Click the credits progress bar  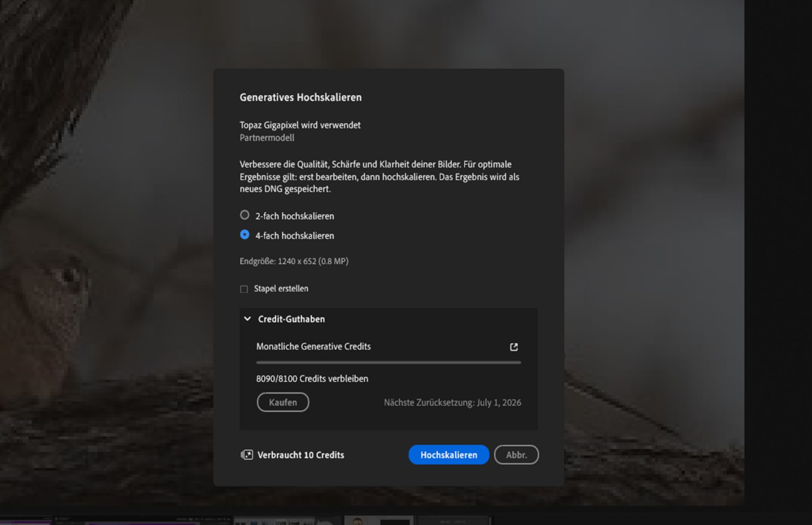click(389, 363)
